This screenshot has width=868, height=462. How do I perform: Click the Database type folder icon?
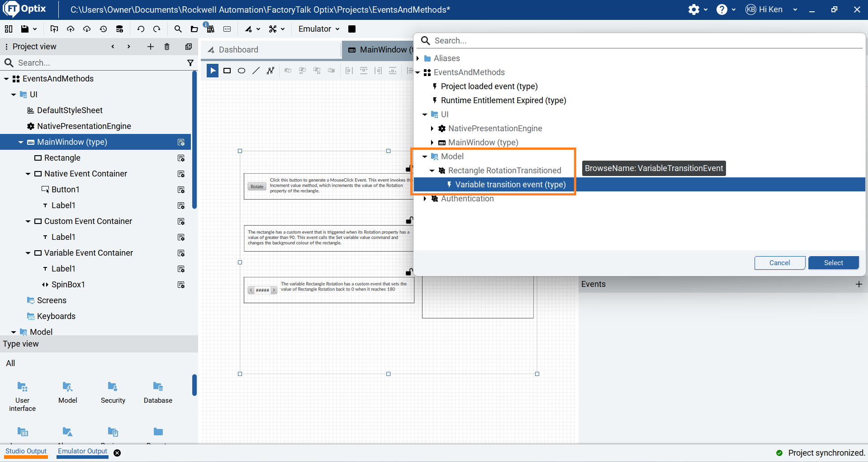tap(158, 386)
